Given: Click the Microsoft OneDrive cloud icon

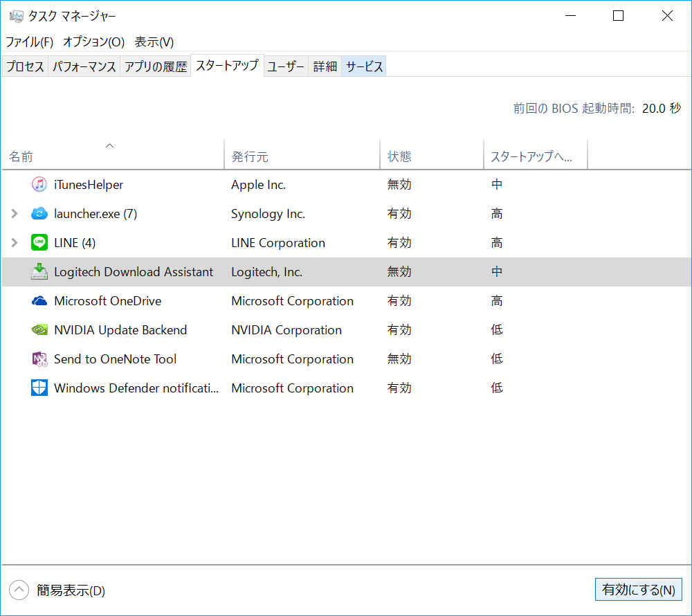Looking at the screenshot, I should click(39, 301).
